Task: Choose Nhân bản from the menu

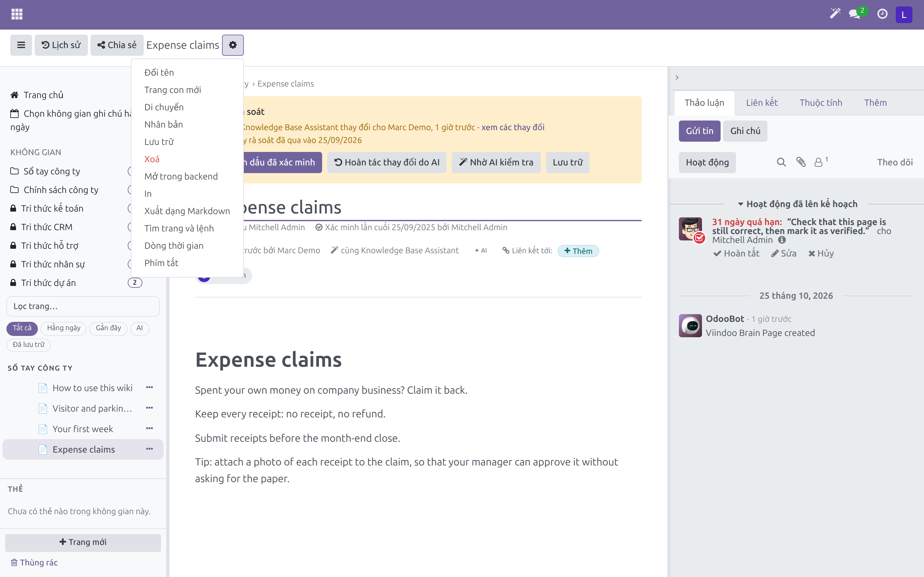Action: pyautogui.click(x=163, y=124)
